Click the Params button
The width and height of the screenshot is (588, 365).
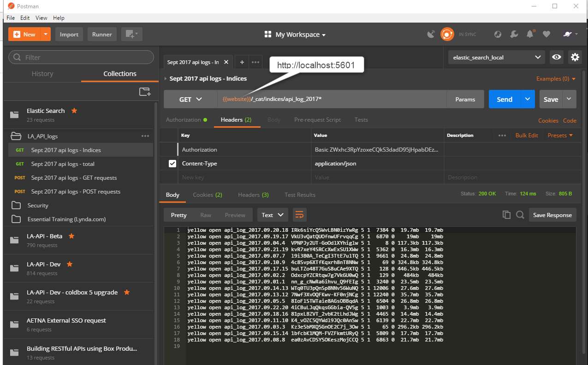click(465, 99)
